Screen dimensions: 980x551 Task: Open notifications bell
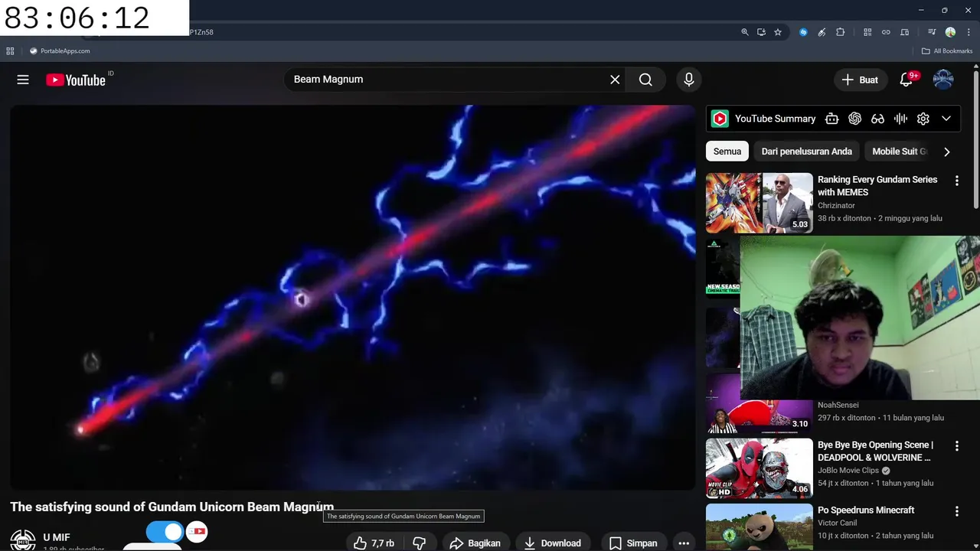906,80
